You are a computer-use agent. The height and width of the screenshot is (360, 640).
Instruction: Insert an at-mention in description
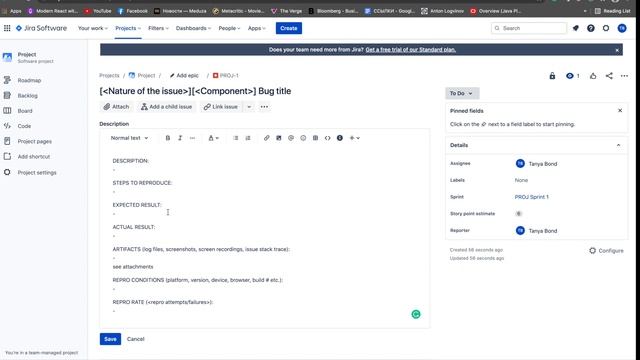(291, 138)
